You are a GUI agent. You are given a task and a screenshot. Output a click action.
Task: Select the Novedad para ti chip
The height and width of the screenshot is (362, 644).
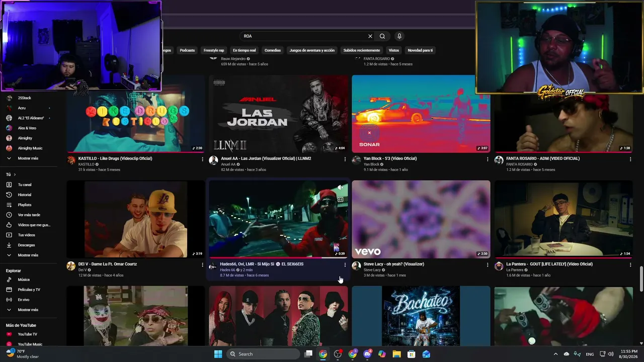(x=420, y=50)
